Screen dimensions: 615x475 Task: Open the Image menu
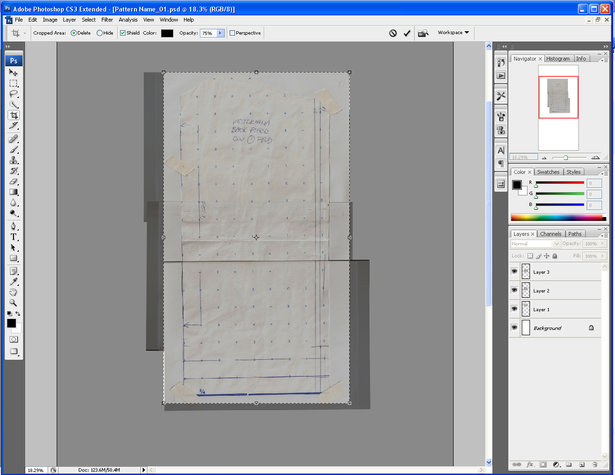pos(50,20)
